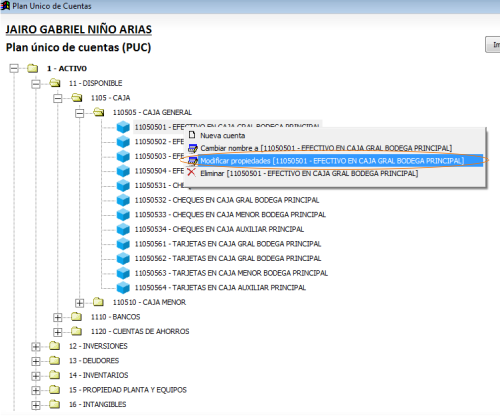The width and height of the screenshot is (500, 416).
Task: Click the blue cube icon for account 11050532
Action: (x=123, y=200)
